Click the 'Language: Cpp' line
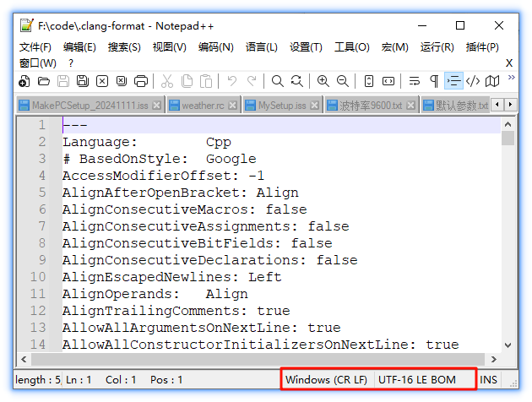The height and width of the screenshot is (402, 532). 147,142
